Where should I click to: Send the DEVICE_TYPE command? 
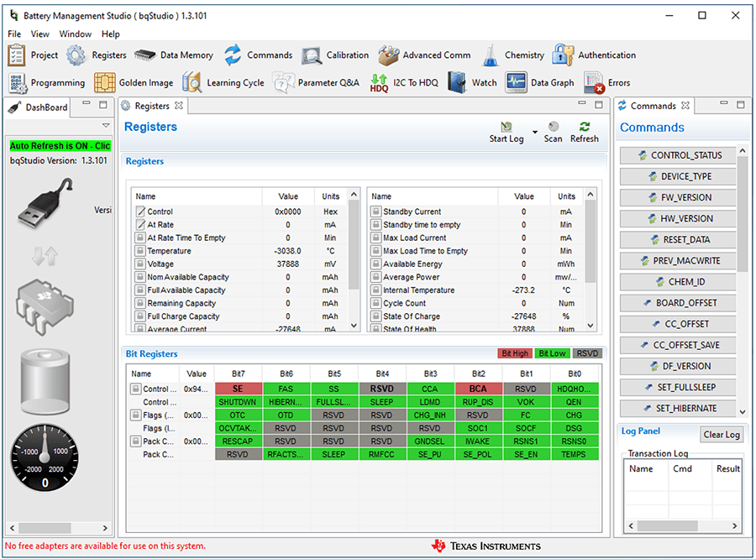point(678,176)
